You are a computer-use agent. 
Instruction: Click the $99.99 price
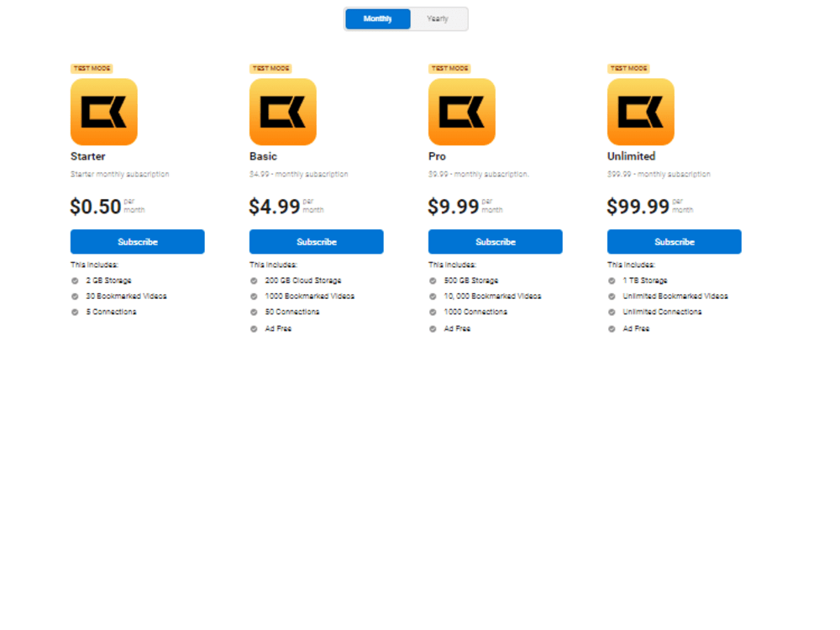point(638,207)
